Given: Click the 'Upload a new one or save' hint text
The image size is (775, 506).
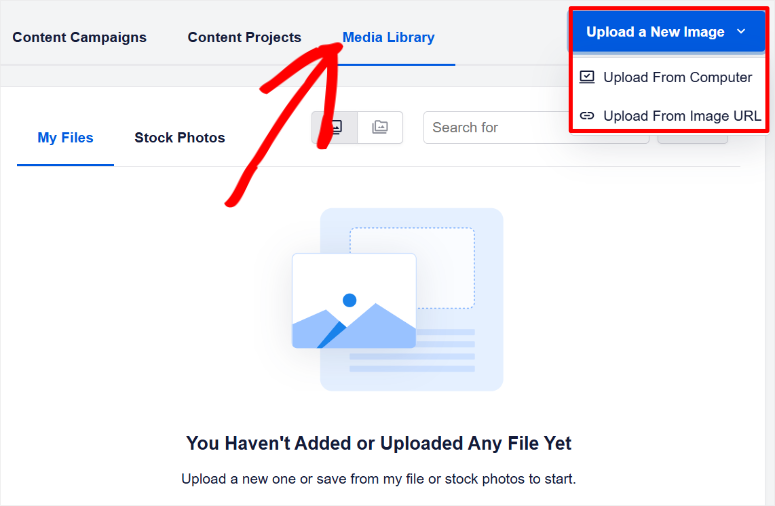Looking at the screenshot, I should click(379, 479).
